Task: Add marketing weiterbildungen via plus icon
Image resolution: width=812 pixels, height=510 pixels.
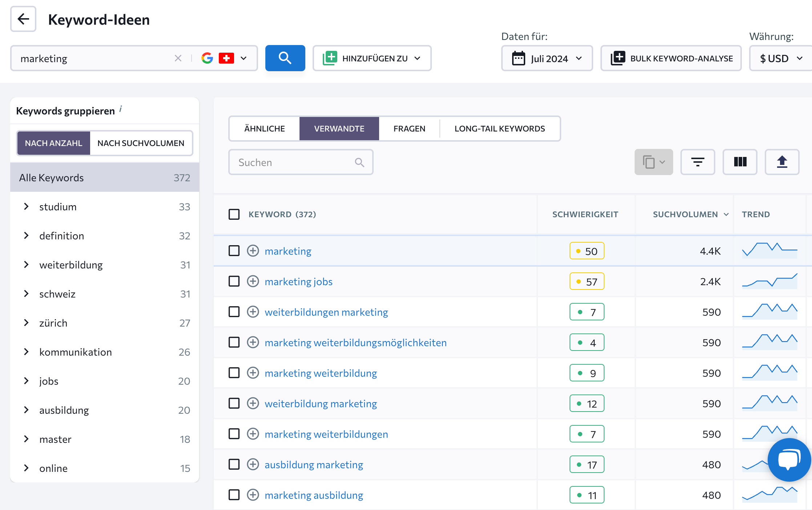Action: 253,434
